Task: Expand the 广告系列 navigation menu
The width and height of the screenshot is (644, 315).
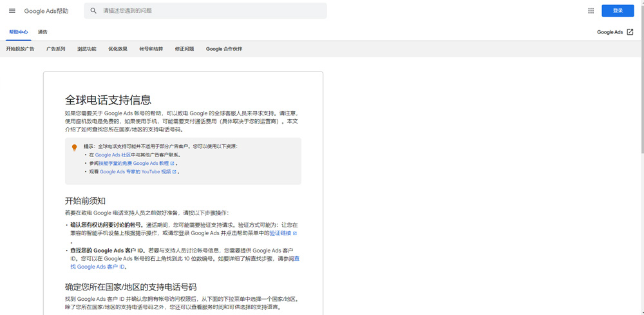Action: tap(55, 49)
